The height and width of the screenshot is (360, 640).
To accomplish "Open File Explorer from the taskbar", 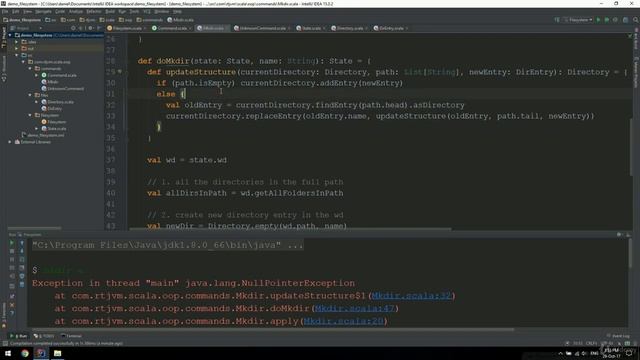I will (58, 353).
